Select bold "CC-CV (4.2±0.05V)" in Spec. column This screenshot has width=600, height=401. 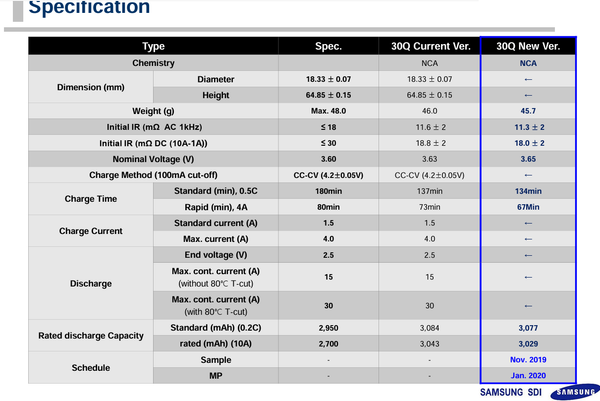coord(328,175)
